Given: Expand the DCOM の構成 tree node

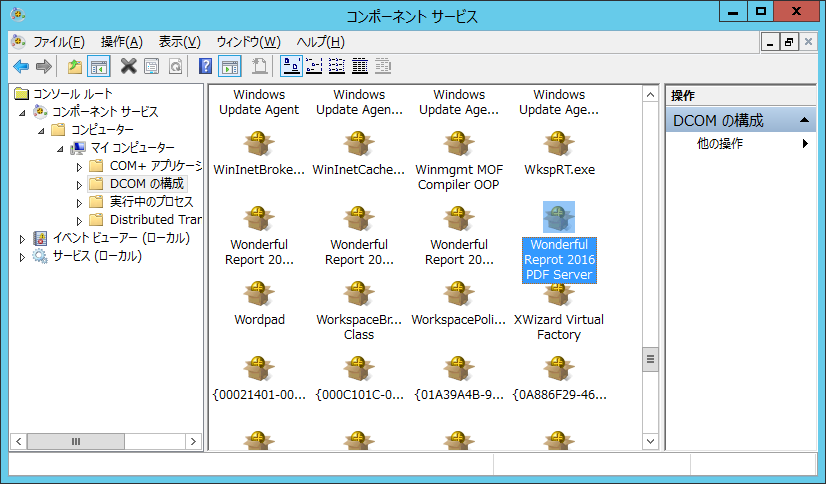Looking at the screenshot, I should coord(79,185).
